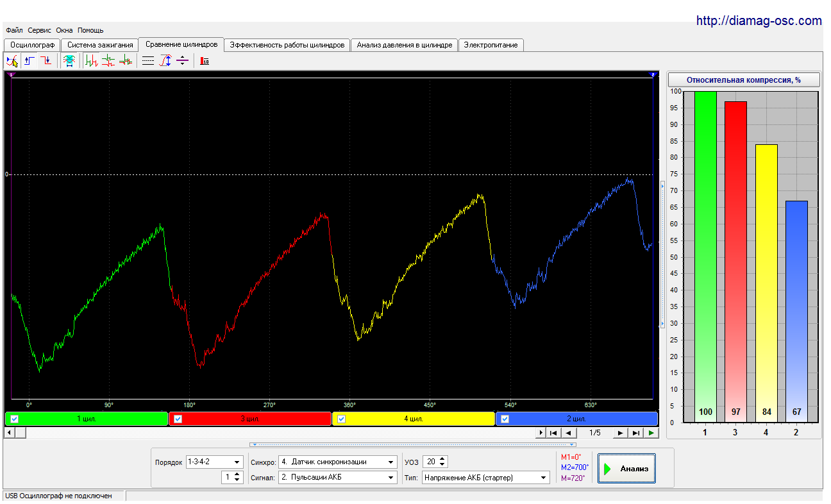
Task: Switch to the Система зажигания tab
Action: pos(100,45)
